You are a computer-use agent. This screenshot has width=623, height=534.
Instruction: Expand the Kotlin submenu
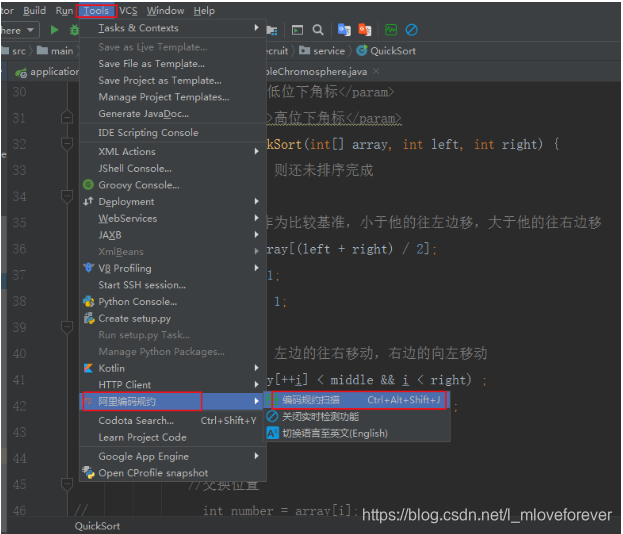[x=173, y=368]
